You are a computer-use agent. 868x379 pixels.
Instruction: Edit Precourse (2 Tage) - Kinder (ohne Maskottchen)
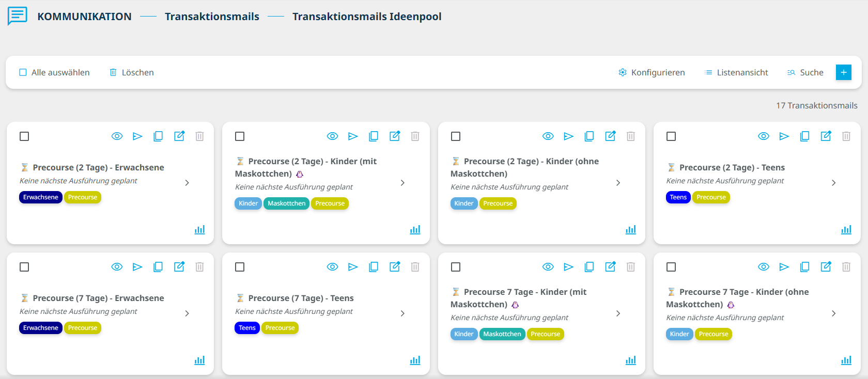[x=611, y=136]
